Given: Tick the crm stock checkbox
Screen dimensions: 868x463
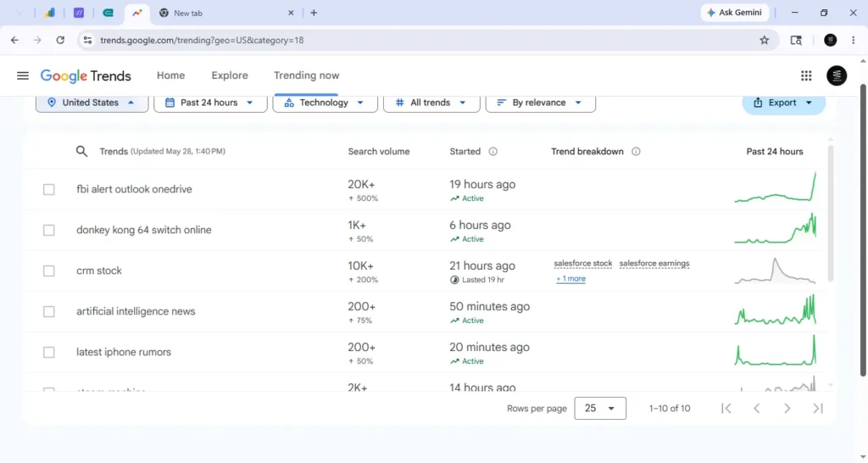Looking at the screenshot, I should tap(48, 271).
